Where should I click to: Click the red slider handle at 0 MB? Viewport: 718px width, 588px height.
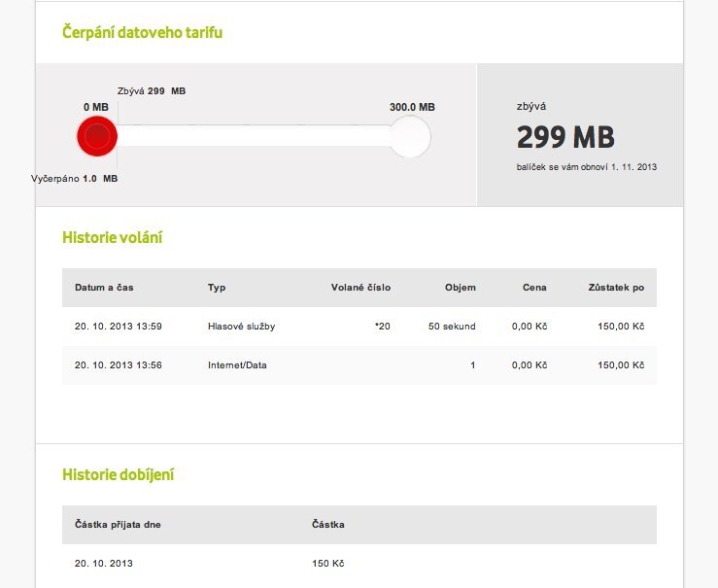(x=97, y=136)
